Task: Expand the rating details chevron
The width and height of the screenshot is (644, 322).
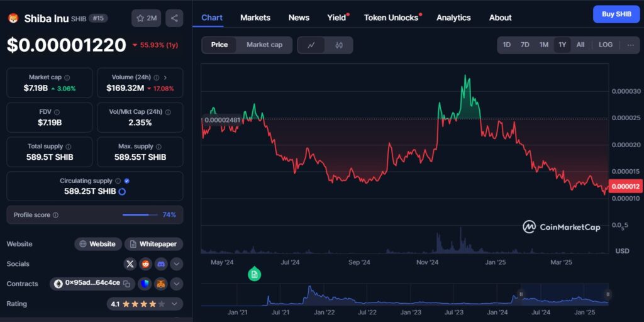Action: click(x=175, y=304)
